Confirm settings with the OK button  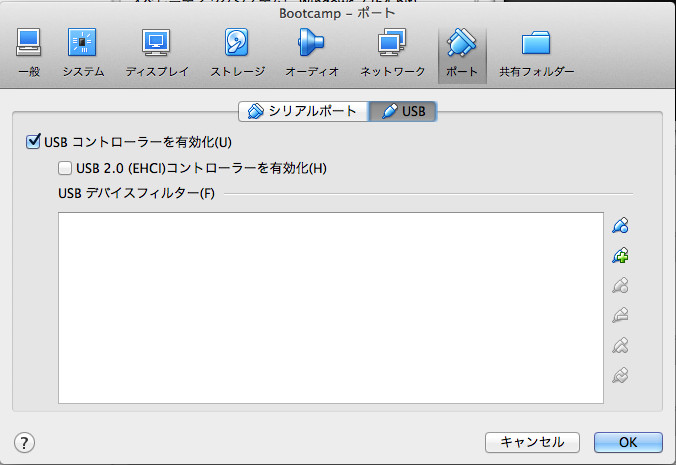628,442
